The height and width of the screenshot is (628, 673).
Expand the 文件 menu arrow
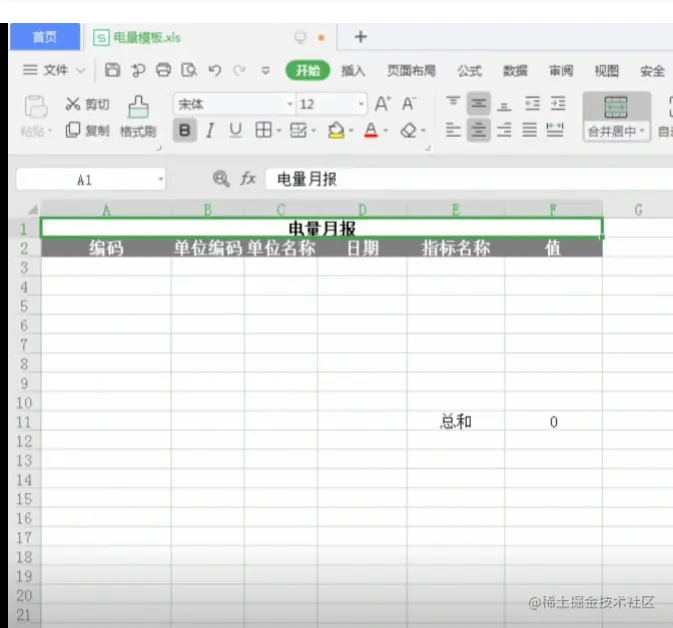[81, 70]
